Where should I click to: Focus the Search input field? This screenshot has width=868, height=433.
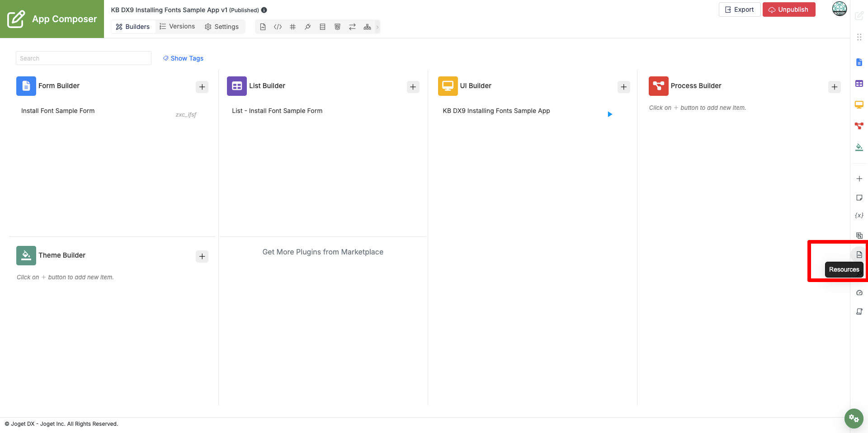click(x=84, y=58)
